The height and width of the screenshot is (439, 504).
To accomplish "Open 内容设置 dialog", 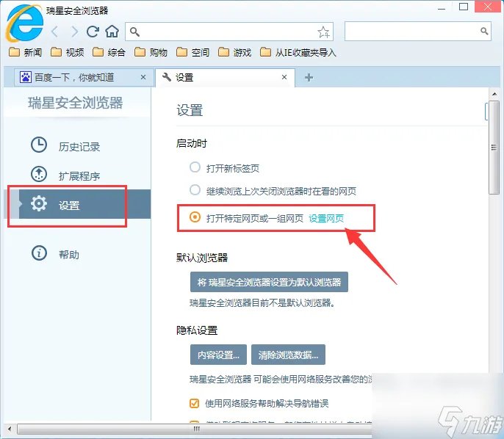I will (x=218, y=355).
